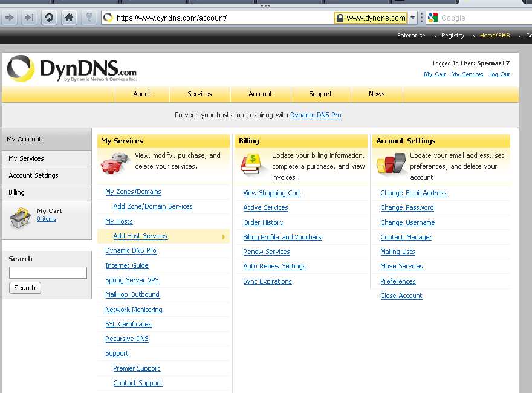Screen dimensions: 532x393
Task: Reload the page with the refresh button
Action: click(x=49, y=18)
